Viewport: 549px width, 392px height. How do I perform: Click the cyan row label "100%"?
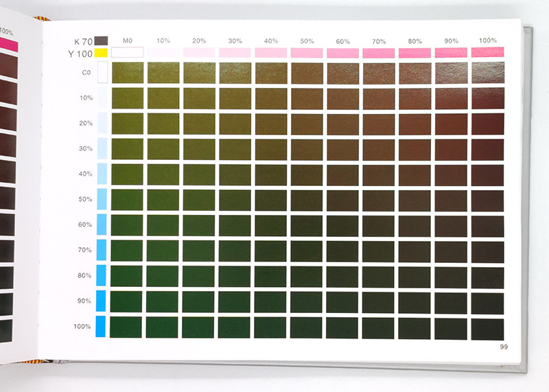pyautogui.click(x=82, y=327)
